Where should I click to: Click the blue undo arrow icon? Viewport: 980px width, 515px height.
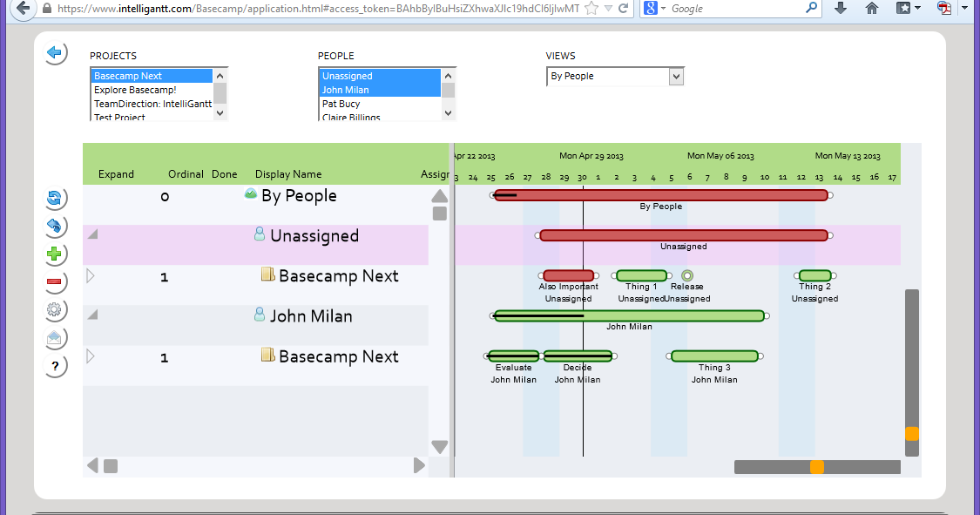[55, 227]
